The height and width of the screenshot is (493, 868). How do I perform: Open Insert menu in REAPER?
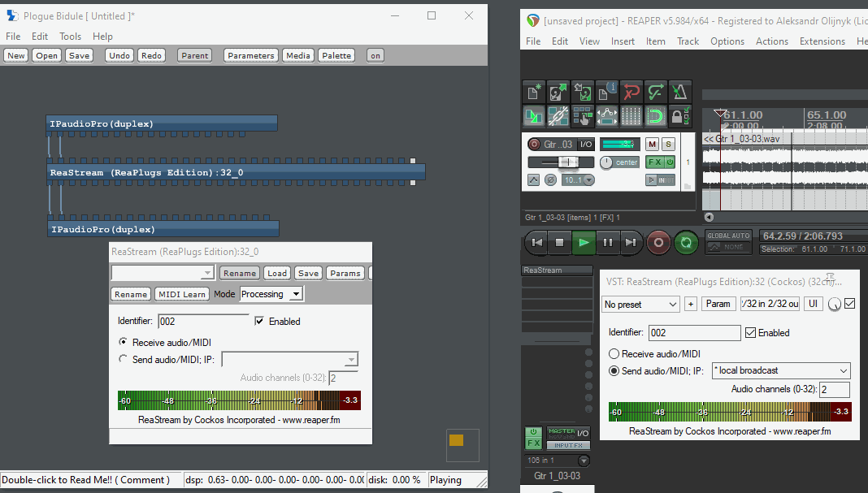(x=623, y=41)
